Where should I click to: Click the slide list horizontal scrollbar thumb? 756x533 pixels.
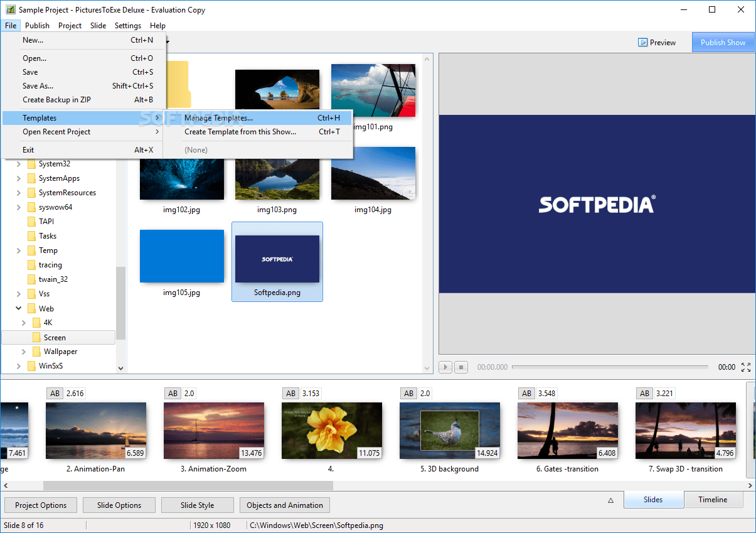(x=188, y=485)
